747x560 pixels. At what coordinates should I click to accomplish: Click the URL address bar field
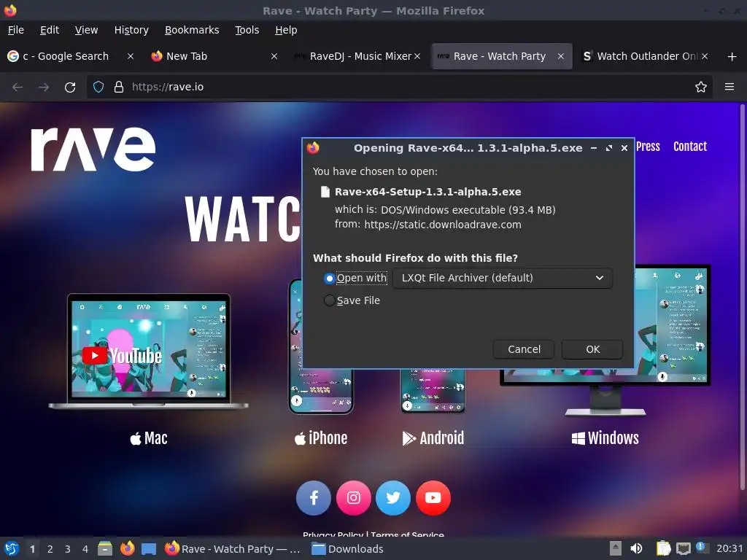[400, 87]
